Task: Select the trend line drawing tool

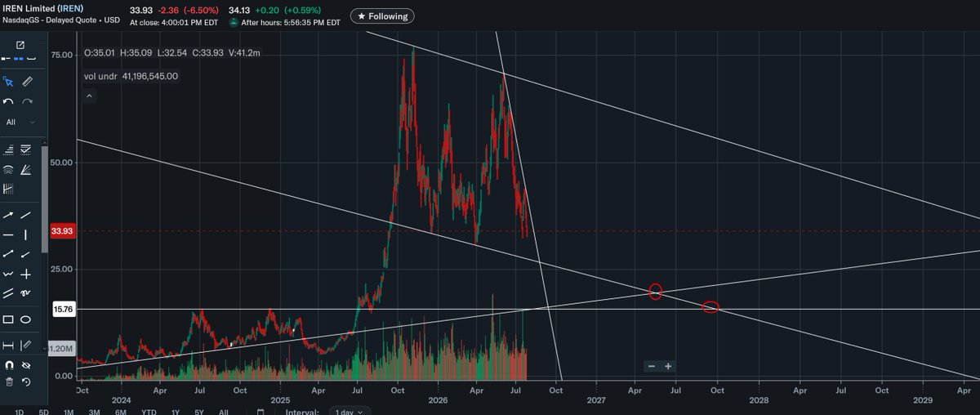Action: 26,215
